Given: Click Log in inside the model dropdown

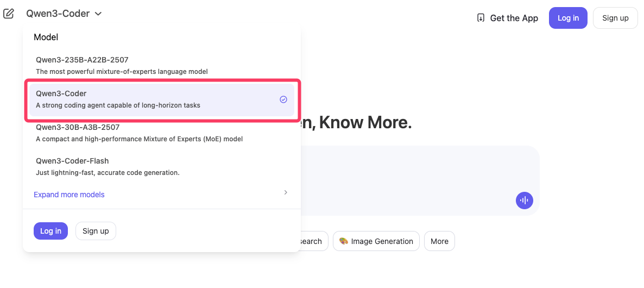Looking at the screenshot, I should (x=50, y=231).
